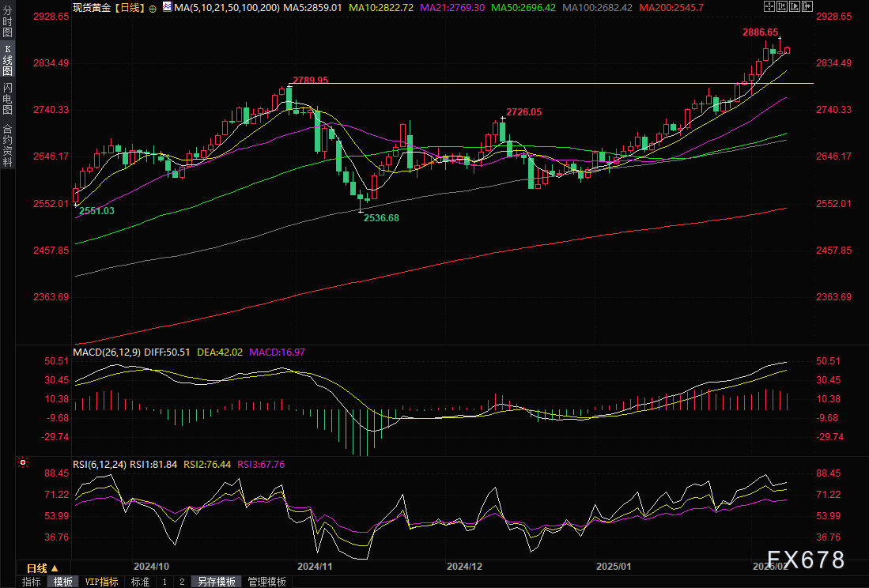Click the MA indicator chart icon
This screenshot has height=588, width=869.
point(166,6)
